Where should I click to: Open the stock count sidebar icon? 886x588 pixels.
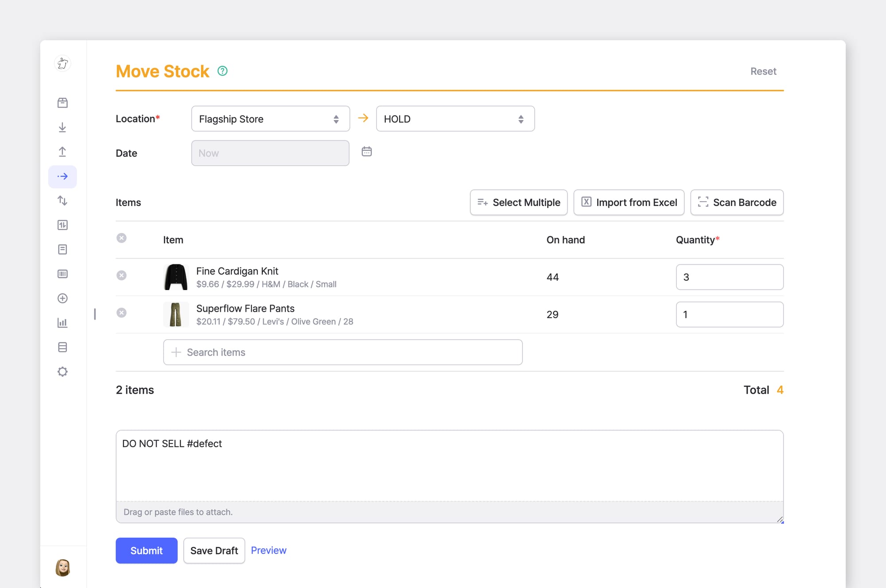(x=62, y=225)
